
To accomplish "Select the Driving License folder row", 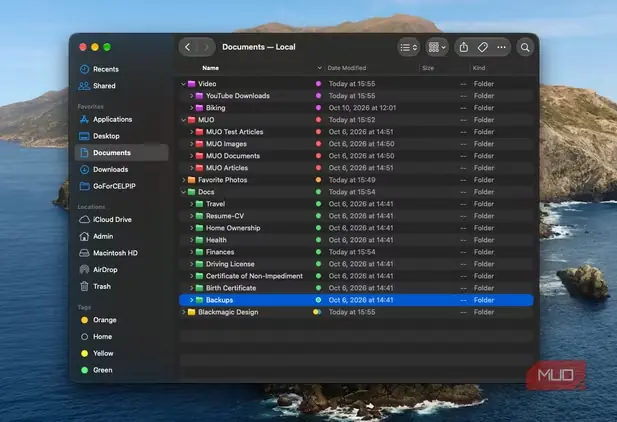I will click(356, 264).
